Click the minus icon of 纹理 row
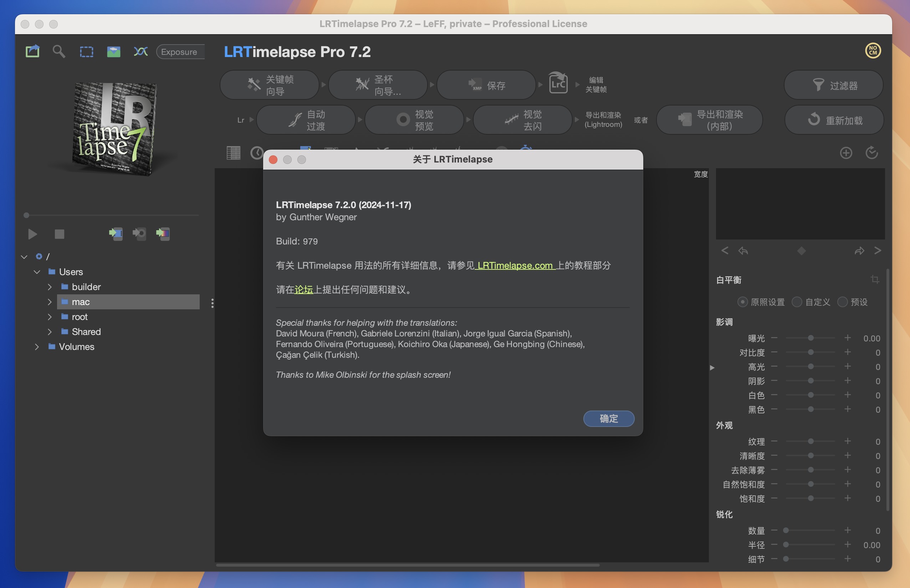Image resolution: width=910 pixels, height=588 pixels. pyautogui.click(x=774, y=442)
